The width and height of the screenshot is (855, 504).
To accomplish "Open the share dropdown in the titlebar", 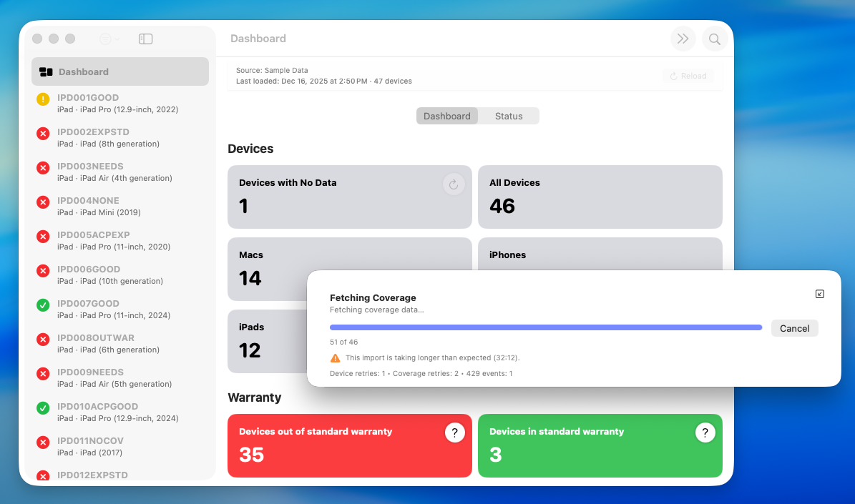I will click(108, 39).
